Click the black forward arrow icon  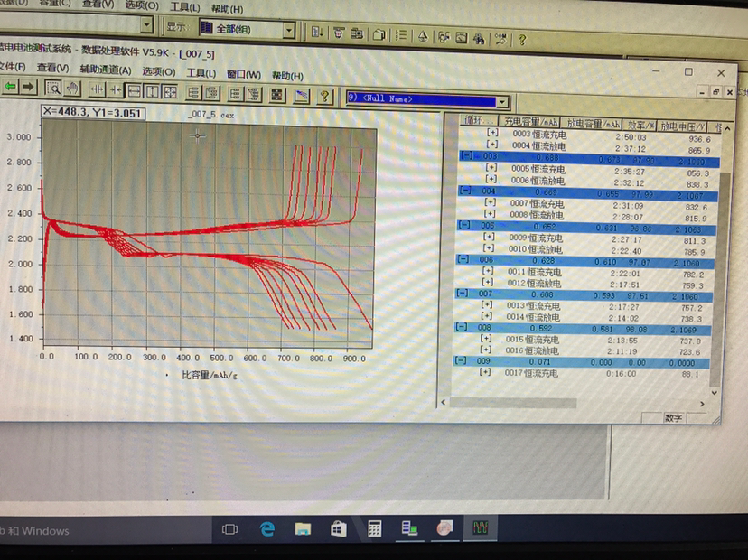[x=29, y=87]
